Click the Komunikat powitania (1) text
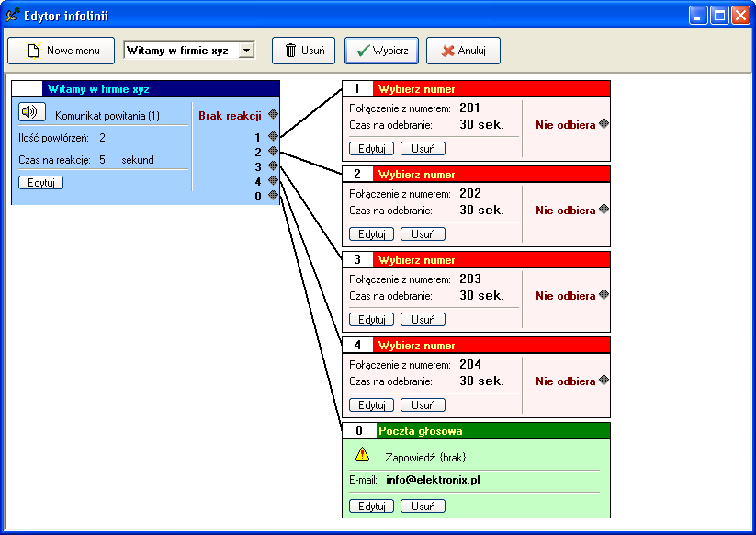Image resolution: width=756 pixels, height=535 pixels. tap(107, 116)
